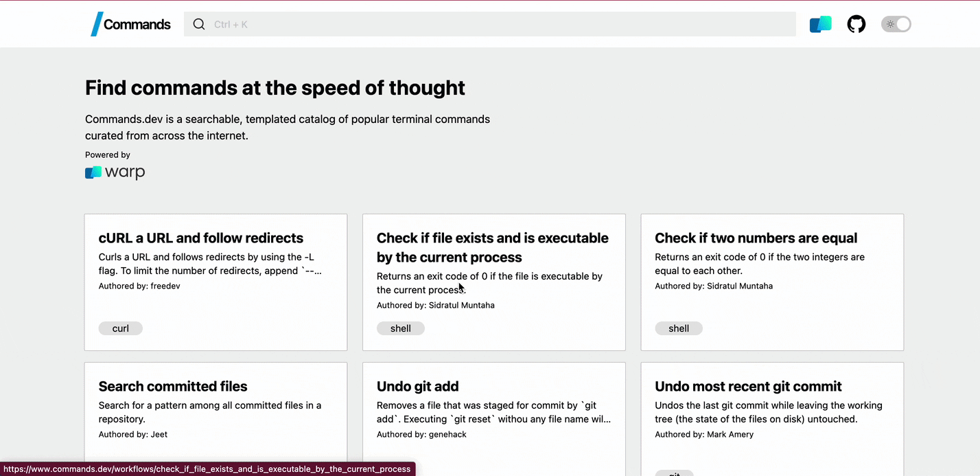Click 'Authored by: Jeet' text

coord(133,434)
